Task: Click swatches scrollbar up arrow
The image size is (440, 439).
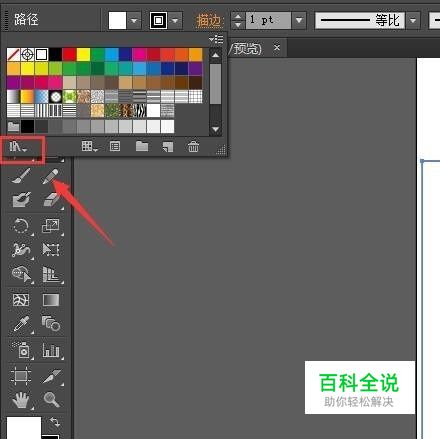Action: [215, 55]
